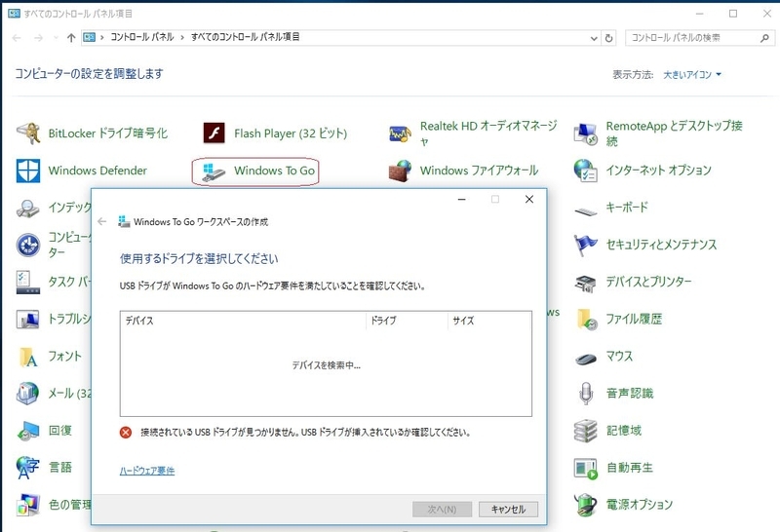Go forward in control panel navigation
The width and height of the screenshot is (780, 532).
pos(38,38)
